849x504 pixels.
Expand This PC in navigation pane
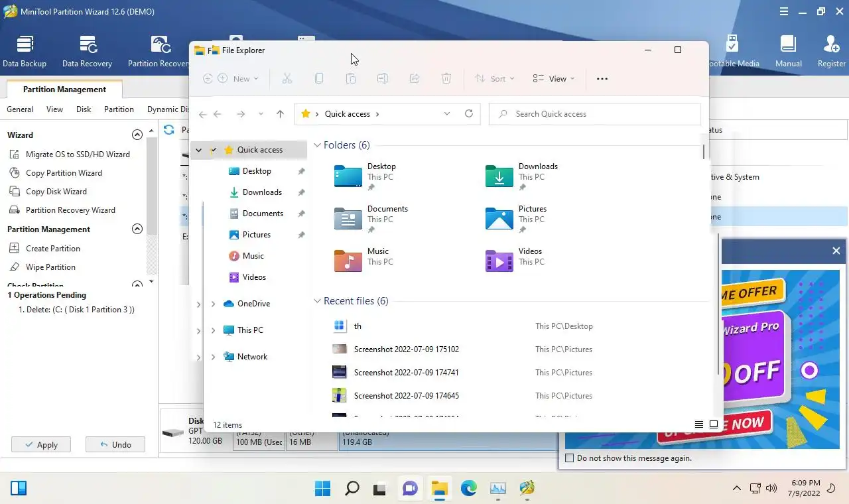[213, 330]
